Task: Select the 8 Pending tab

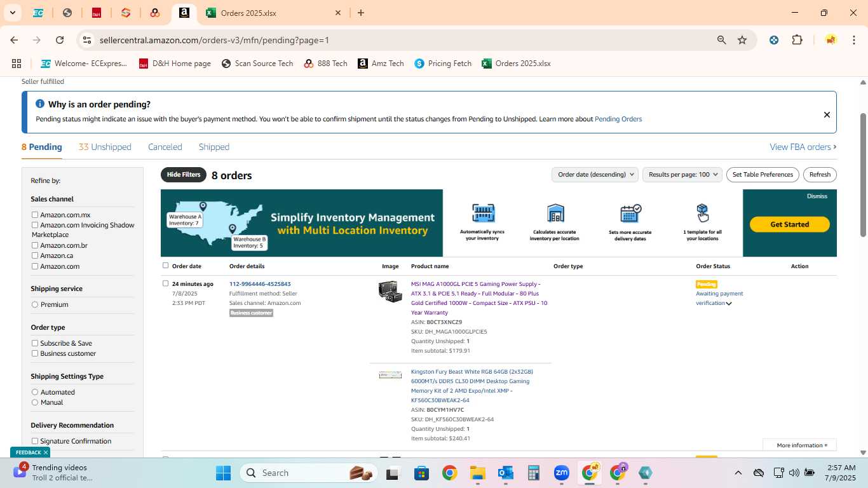Action: tap(42, 147)
